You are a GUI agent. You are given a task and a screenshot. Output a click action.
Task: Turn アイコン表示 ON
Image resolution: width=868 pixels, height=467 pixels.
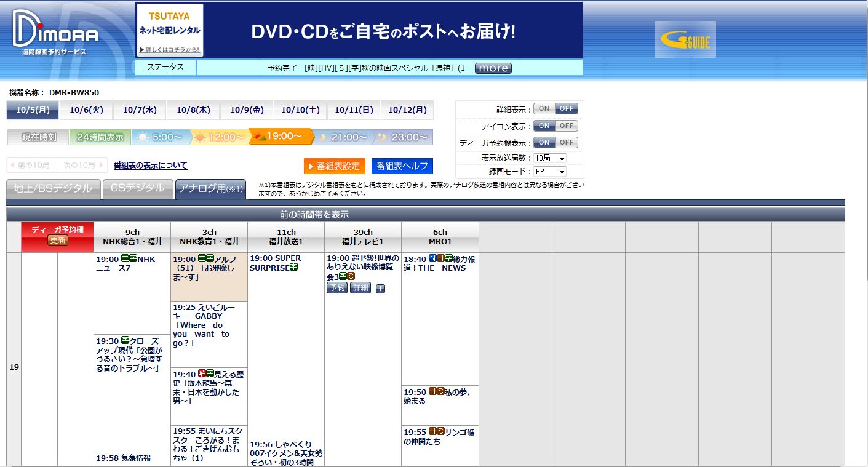click(544, 126)
